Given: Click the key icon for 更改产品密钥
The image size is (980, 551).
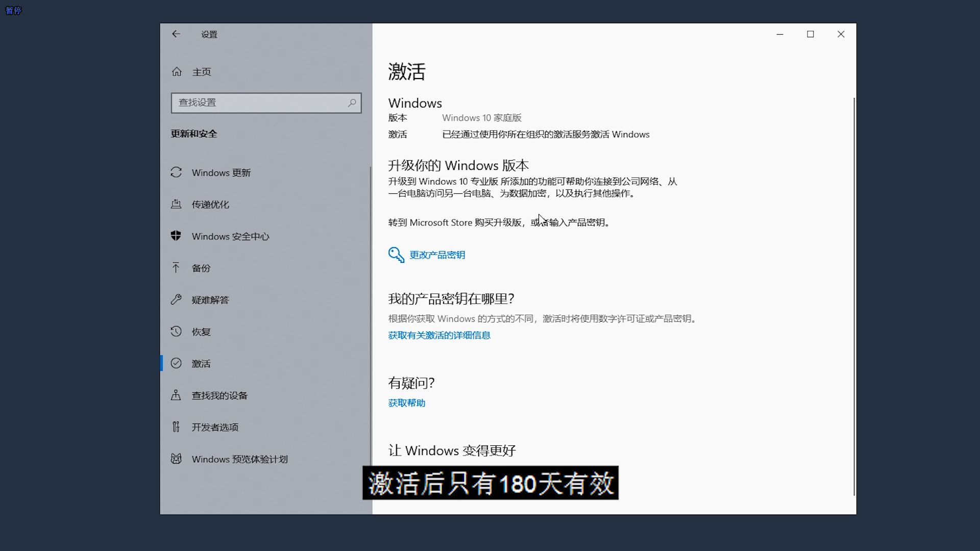Looking at the screenshot, I should click(396, 255).
